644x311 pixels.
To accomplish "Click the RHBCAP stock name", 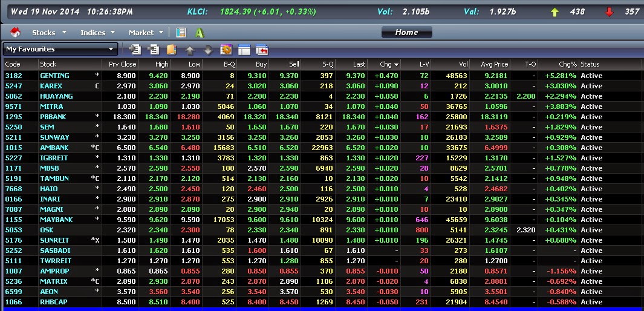I will click(x=54, y=301).
